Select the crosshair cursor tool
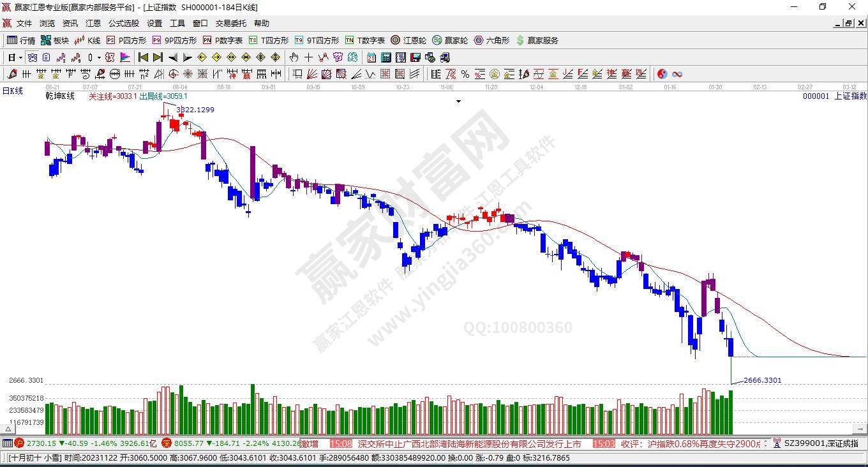The image size is (868, 467). click(309, 57)
